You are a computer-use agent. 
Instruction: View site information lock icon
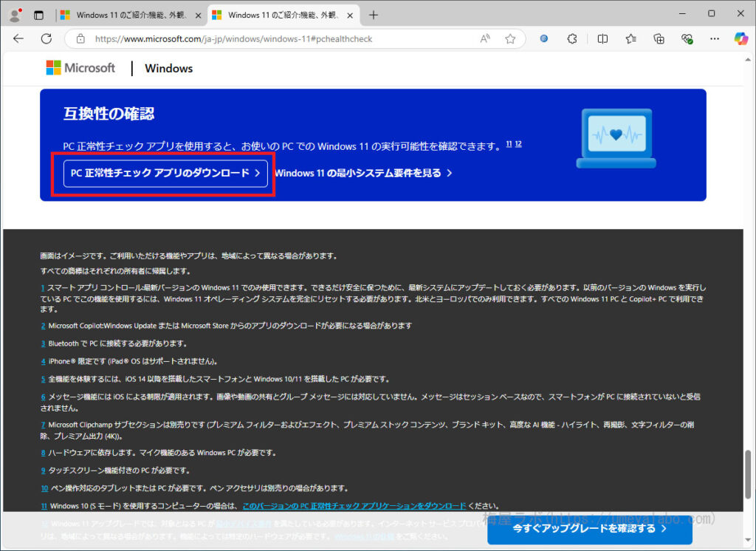click(80, 38)
